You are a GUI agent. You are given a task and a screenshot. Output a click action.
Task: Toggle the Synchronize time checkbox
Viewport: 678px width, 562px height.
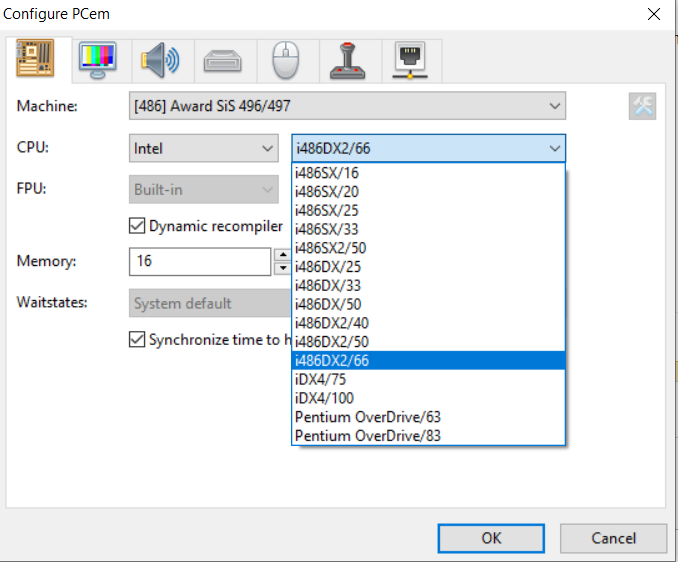(137, 339)
